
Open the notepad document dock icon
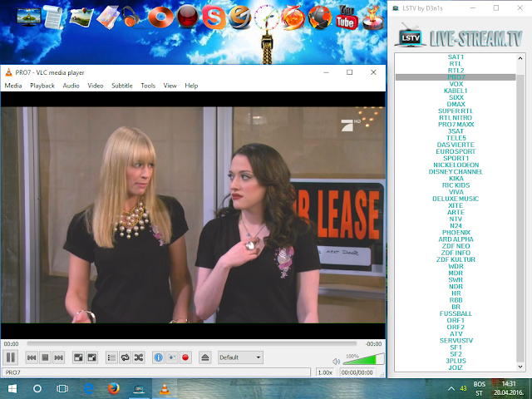click(53, 17)
